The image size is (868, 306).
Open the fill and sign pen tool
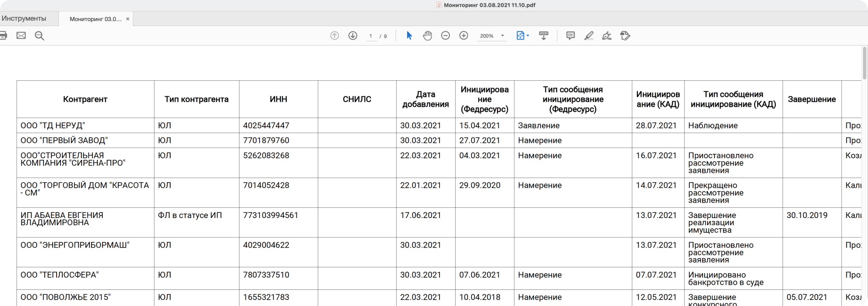pos(607,36)
